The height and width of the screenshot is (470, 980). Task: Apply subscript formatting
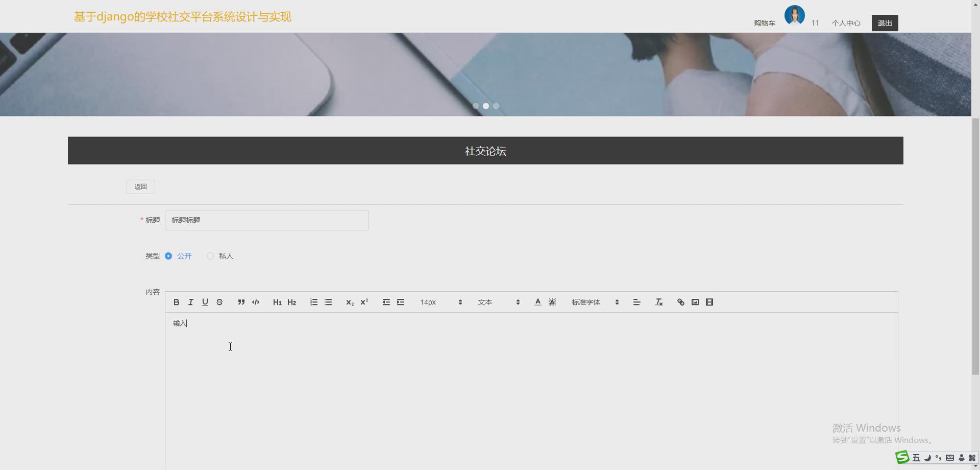click(x=350, y=302)
